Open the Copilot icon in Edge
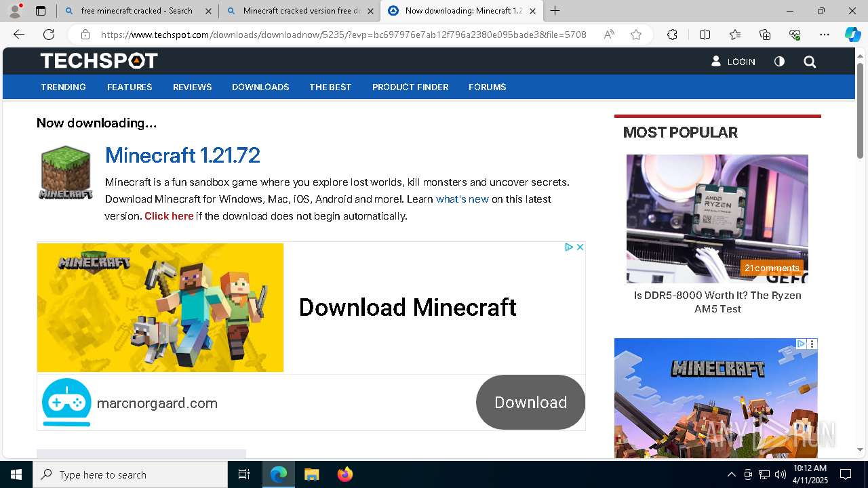The width and height of the screenshot is (868, 488). [852, 35]
